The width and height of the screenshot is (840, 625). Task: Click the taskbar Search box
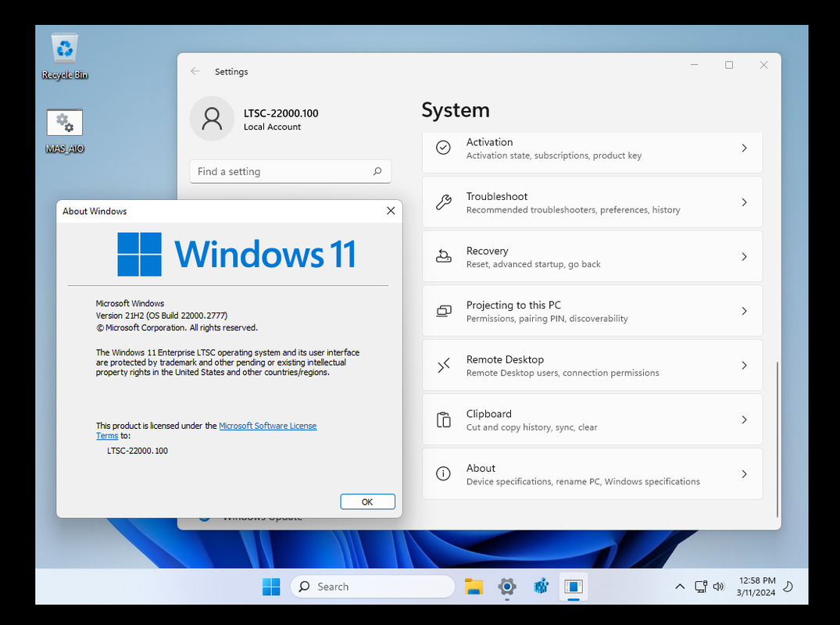(373, 587)
